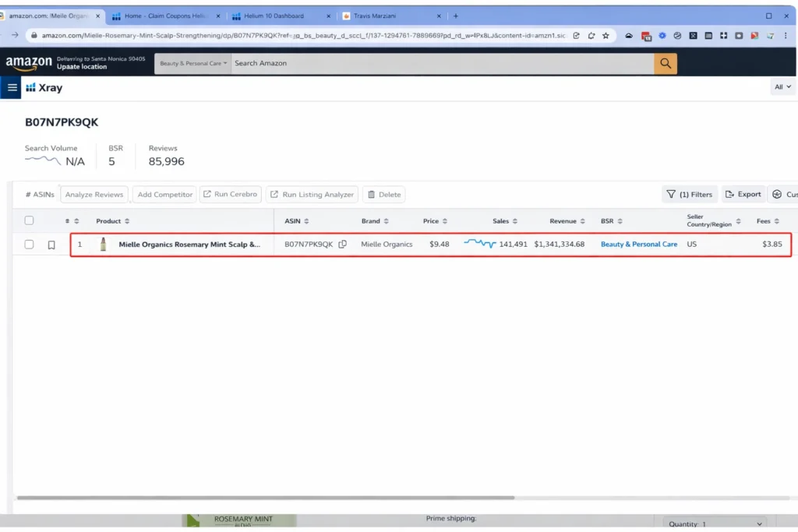Click the share icon in the address bar
798x532 pixels.
pos(576,35)
